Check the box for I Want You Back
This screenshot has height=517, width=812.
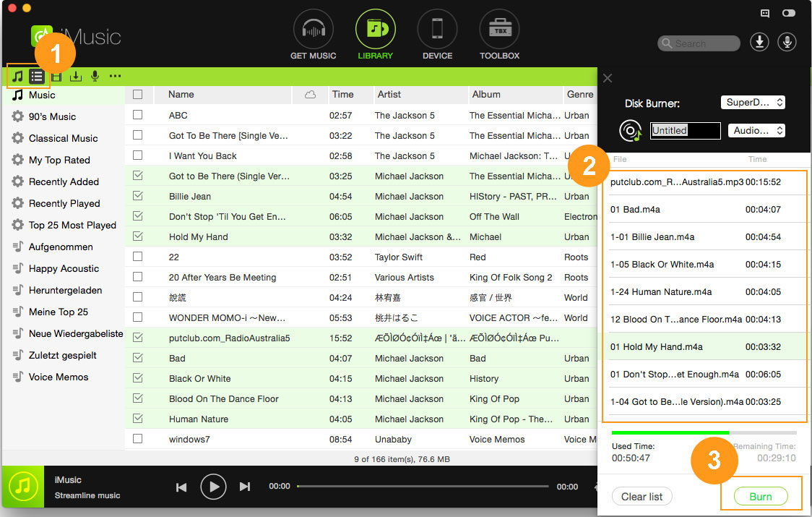(138, 155)
